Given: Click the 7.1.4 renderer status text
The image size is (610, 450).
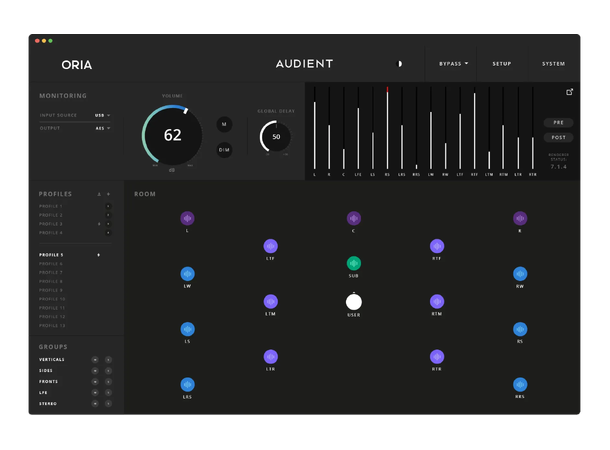Looking at the screenshot, I should [x=558, y=167].
